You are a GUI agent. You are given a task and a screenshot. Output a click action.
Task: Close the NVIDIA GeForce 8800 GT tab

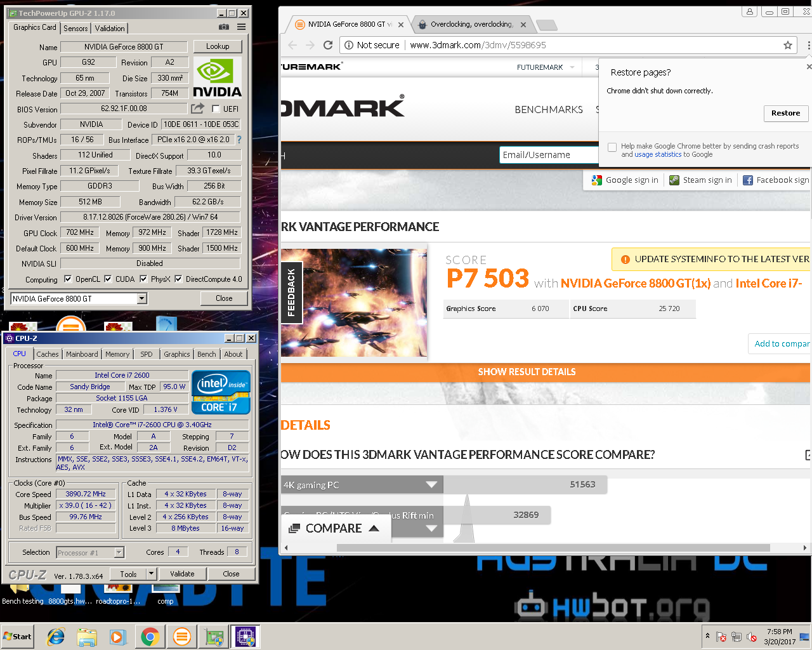[400, 25]
